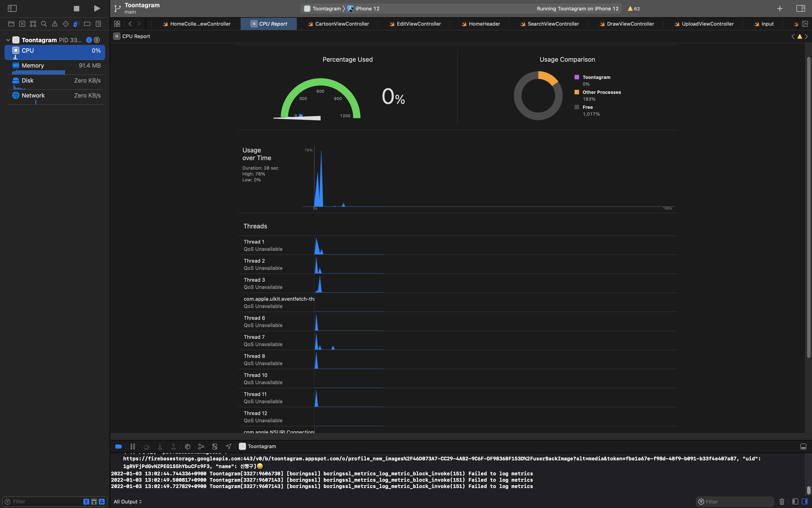Click CPU Report in jump bar
The width and height of the screenshot is (812, 508).
(x=132, y=36)
